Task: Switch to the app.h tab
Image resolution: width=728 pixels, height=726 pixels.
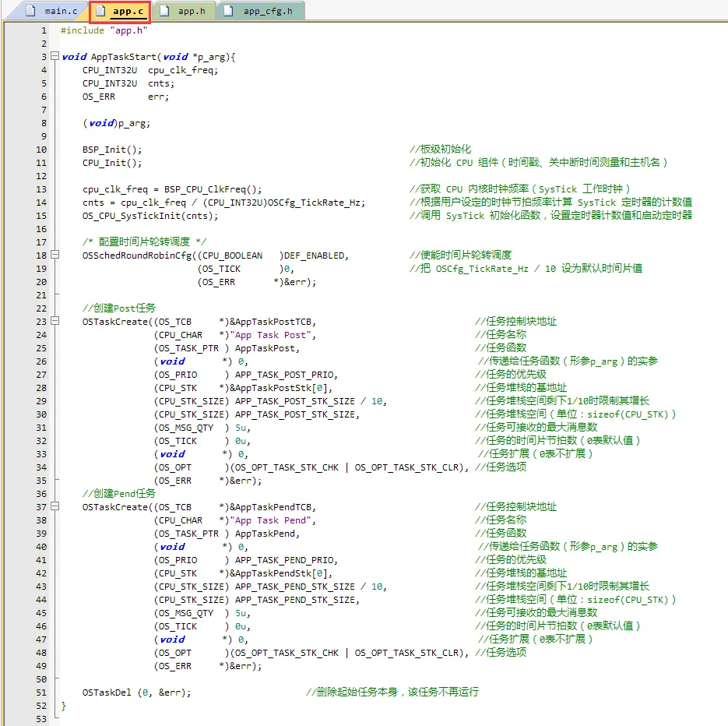Action: point(185,11)
